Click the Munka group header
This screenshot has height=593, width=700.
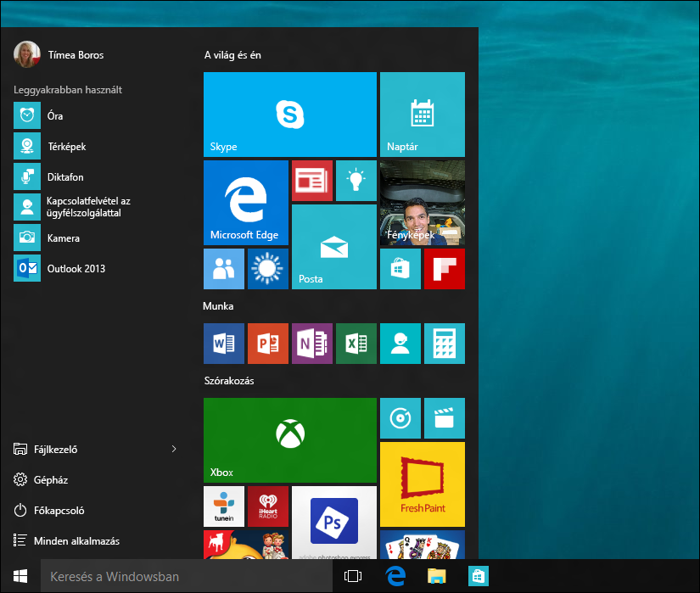(218, 306)
